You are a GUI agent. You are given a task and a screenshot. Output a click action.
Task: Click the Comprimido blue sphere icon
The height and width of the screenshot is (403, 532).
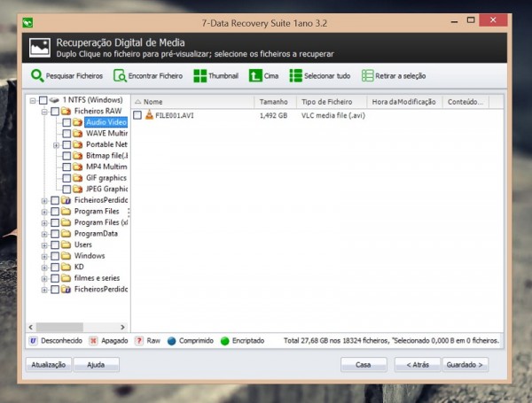pos(172,341)
